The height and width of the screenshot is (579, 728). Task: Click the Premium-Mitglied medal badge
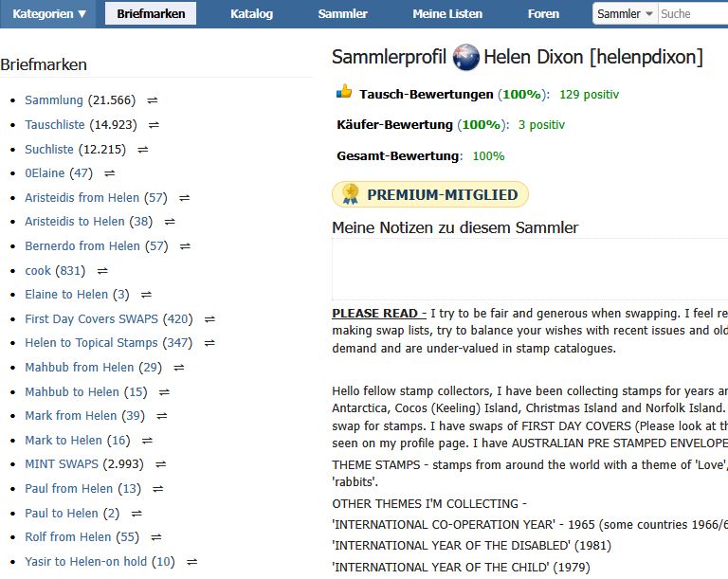pyautogui.click(x=430, y=194)
